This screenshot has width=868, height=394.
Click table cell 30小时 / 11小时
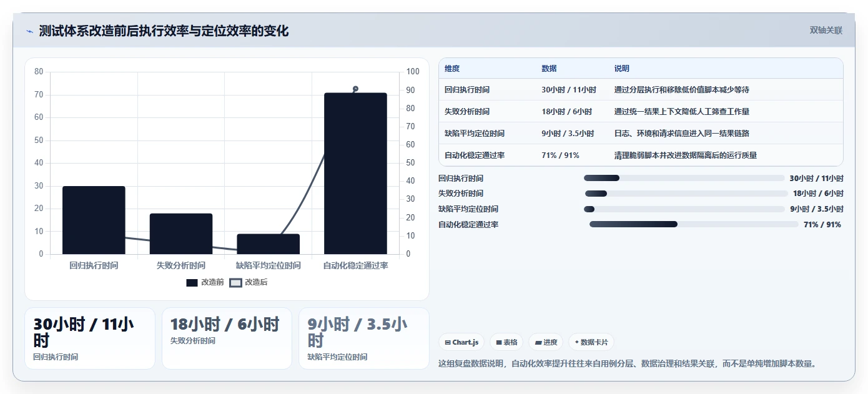pos(569,90)
